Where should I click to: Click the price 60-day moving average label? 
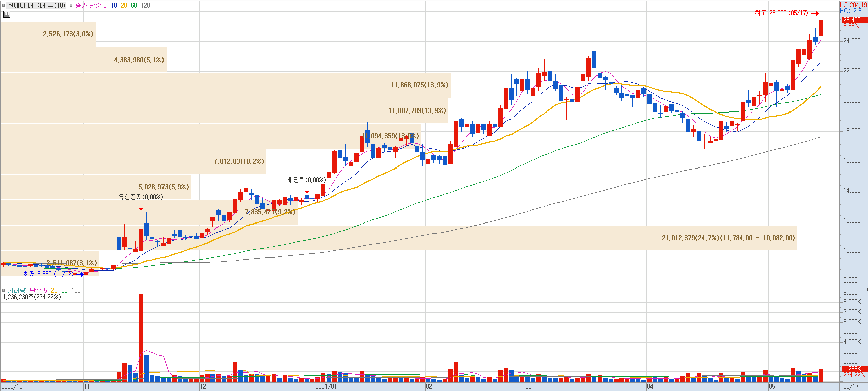134,5
